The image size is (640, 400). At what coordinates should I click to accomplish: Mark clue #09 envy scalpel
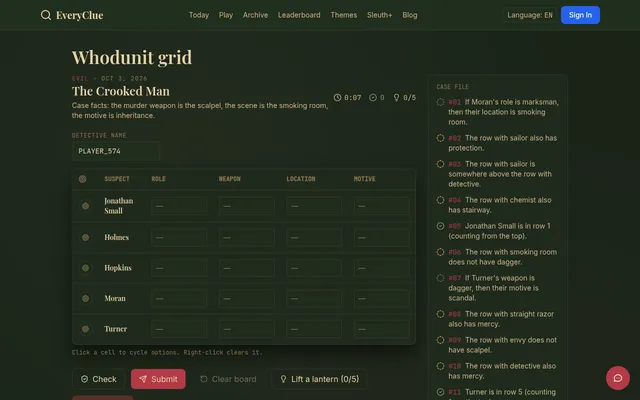(x=440, y=340)
